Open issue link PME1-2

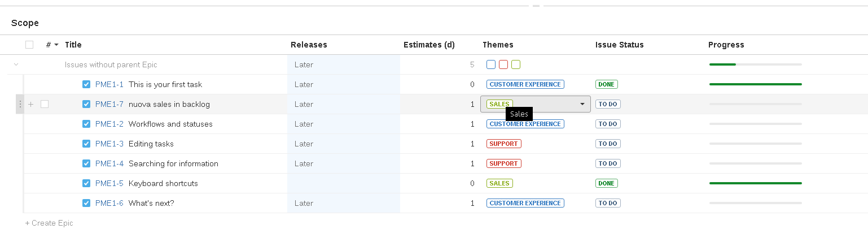(109, 124)
